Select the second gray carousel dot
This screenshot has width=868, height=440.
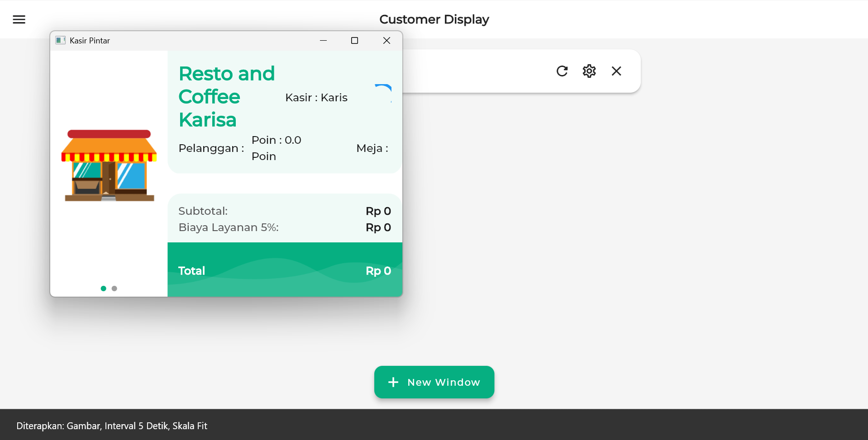[114, 289]
